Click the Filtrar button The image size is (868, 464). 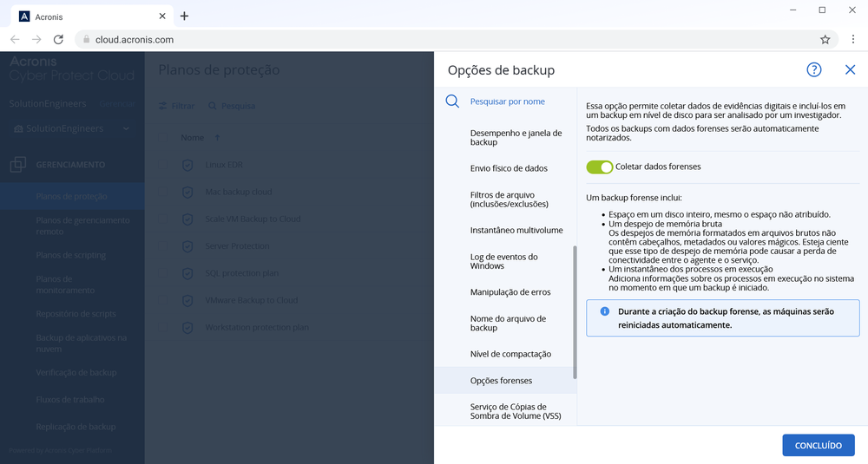coord(176,106)
